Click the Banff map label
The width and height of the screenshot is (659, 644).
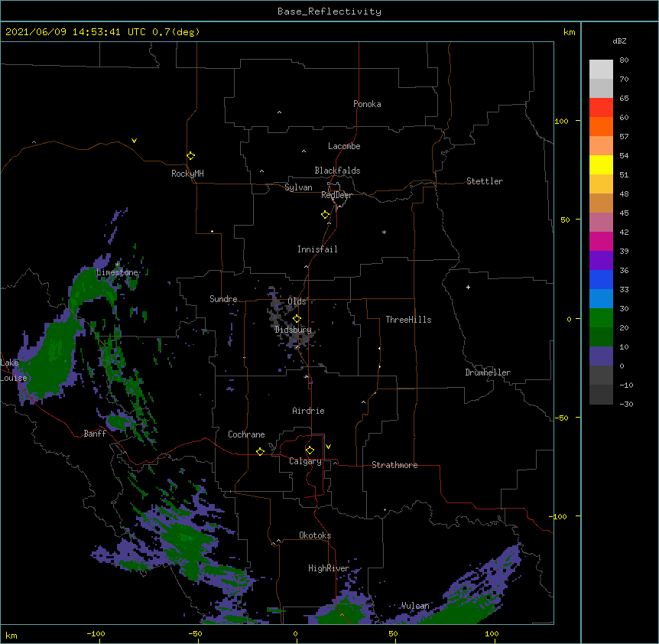tap(95, 434)
